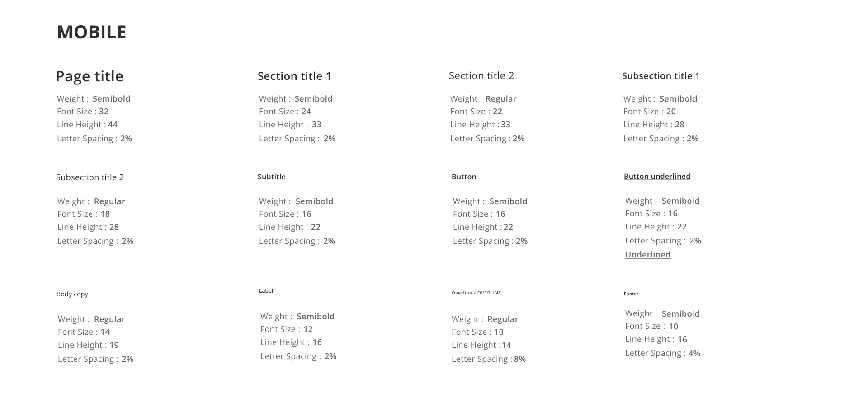Select the Page title sample text
The image size is (868, 397).
[90, 76]
